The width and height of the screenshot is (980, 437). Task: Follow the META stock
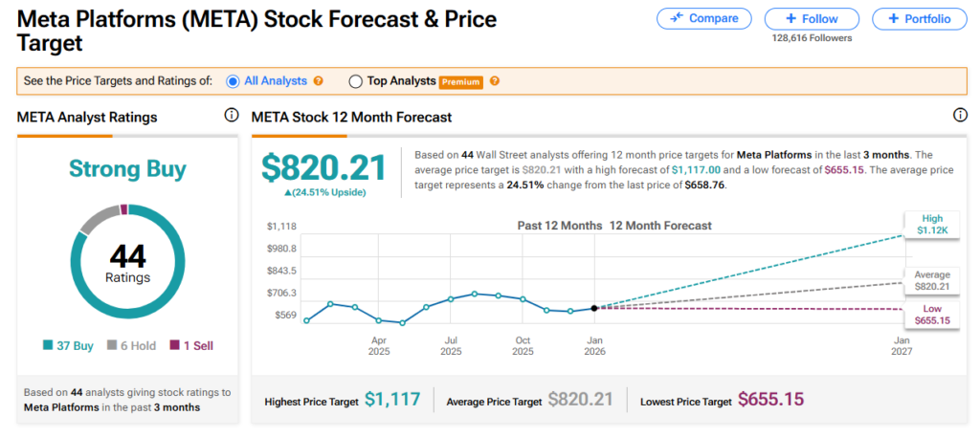coord(812,18)
